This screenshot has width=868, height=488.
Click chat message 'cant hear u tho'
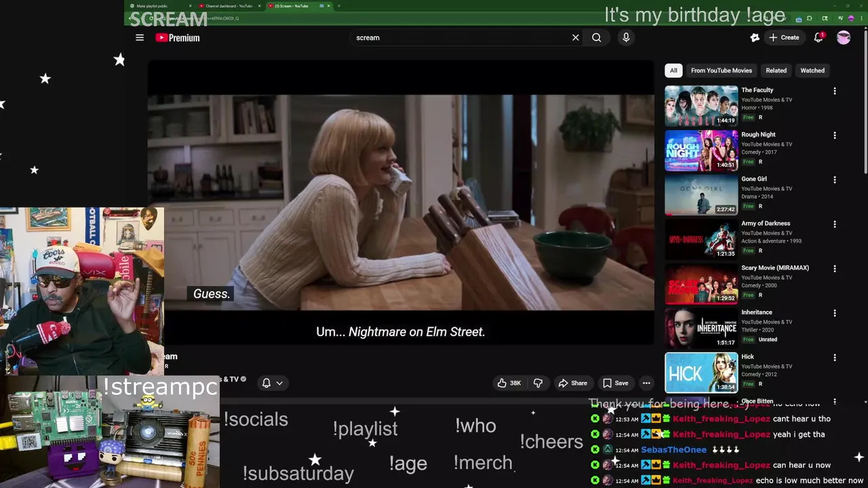coord(802,419)
